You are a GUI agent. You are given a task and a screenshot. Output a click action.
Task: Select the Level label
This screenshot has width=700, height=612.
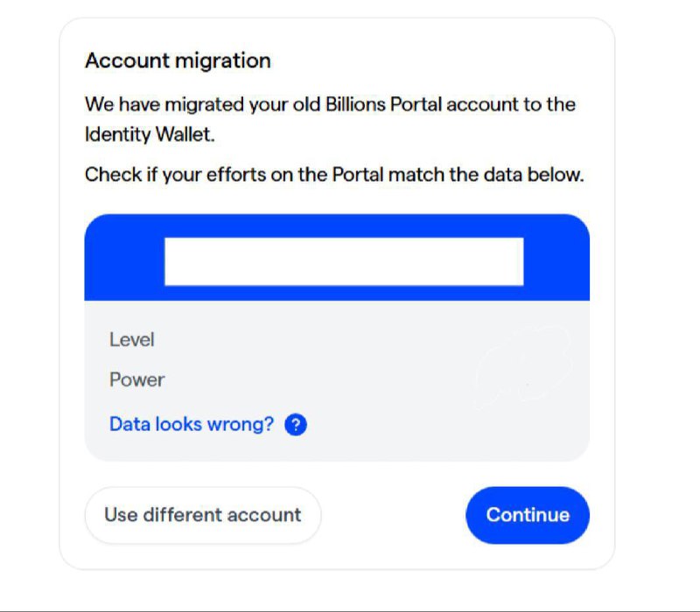pyautogui.click(x=131, y=339)
